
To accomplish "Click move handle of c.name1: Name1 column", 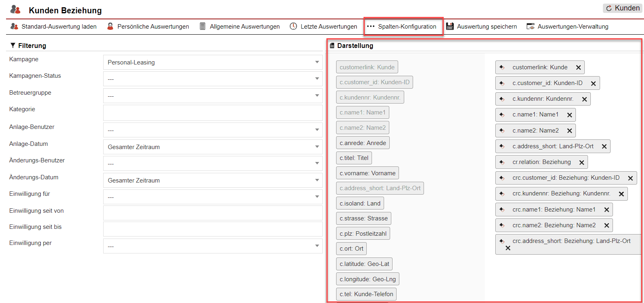I will coord(502,115).
